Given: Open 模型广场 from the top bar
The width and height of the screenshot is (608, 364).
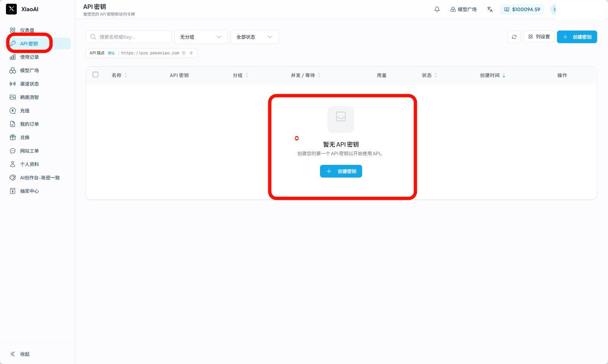Looking at the screenshot, I should 463,9.
